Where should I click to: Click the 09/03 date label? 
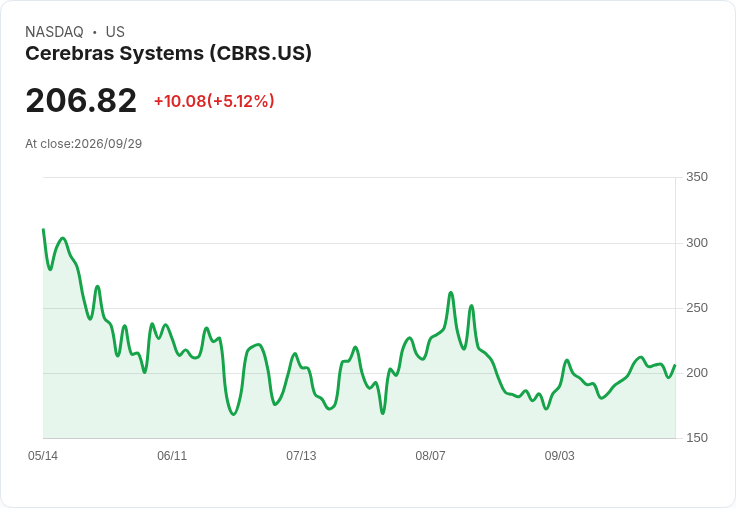[x=559, y=456]
